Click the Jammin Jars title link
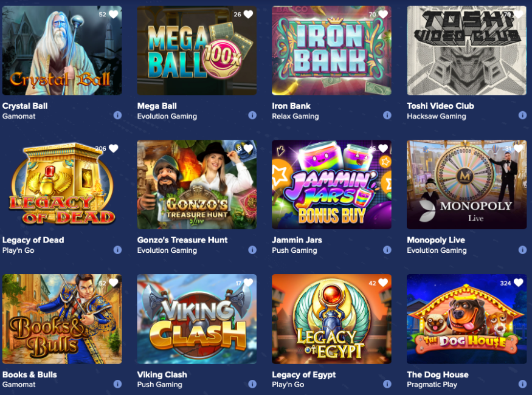The height and width of the screenshot is (395, 532). pyautogui.click(x=297, y=240)
